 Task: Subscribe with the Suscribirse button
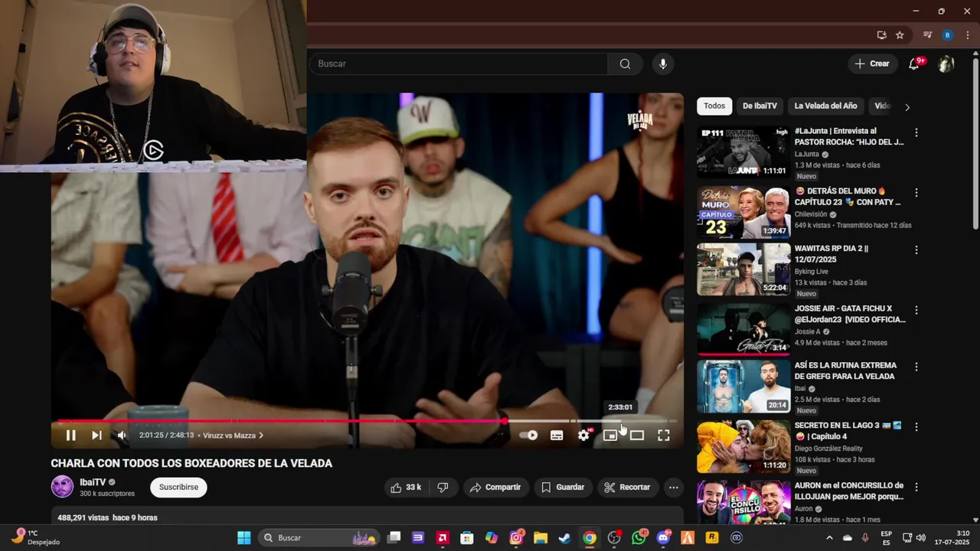[x=178, y=487]
